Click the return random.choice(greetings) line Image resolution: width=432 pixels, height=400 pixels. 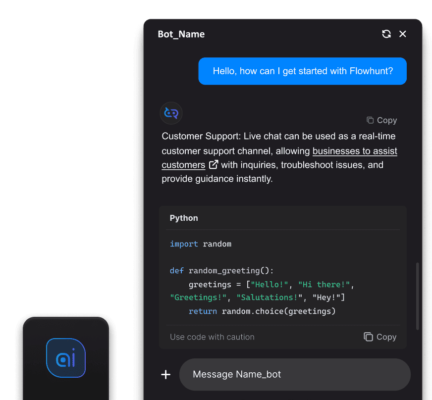click(262, 311)
